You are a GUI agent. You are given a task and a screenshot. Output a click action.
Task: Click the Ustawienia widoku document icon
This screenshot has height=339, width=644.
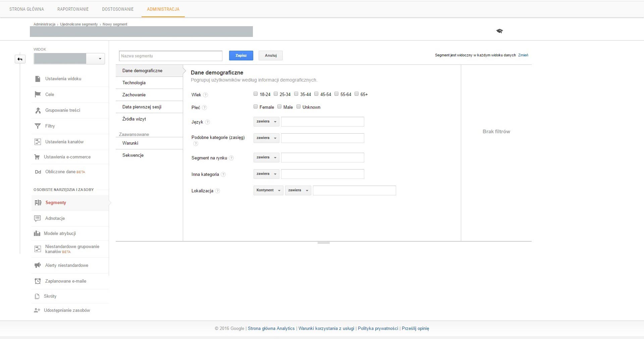click(38, 79)
